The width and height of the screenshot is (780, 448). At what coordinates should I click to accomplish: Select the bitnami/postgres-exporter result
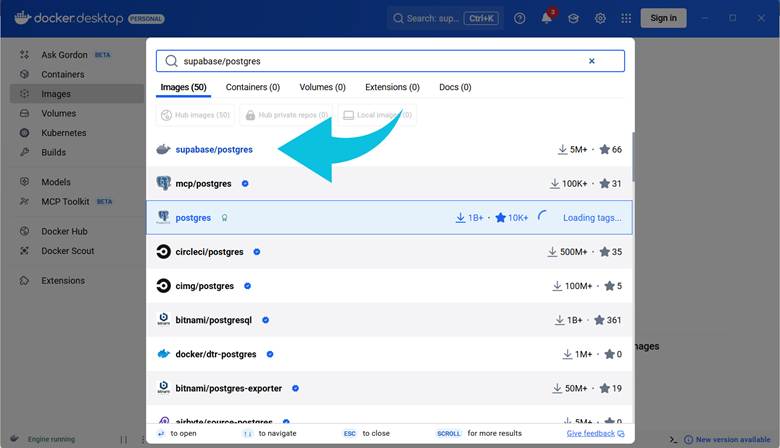pos(389,388)
